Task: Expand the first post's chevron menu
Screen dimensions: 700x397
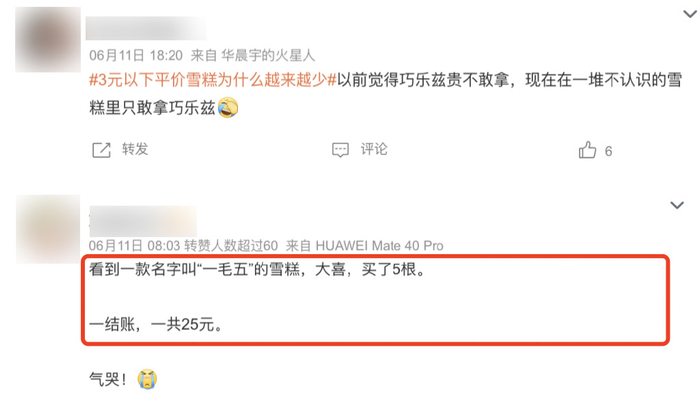Action: pos(690,14)
